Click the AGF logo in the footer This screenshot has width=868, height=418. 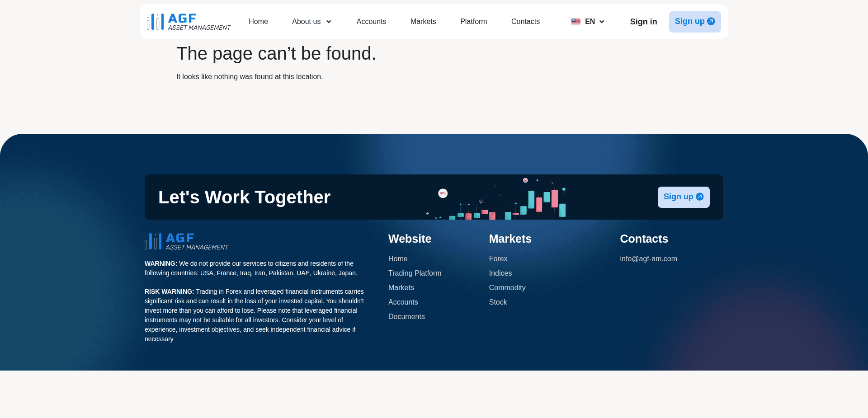(x=186, y=241)
